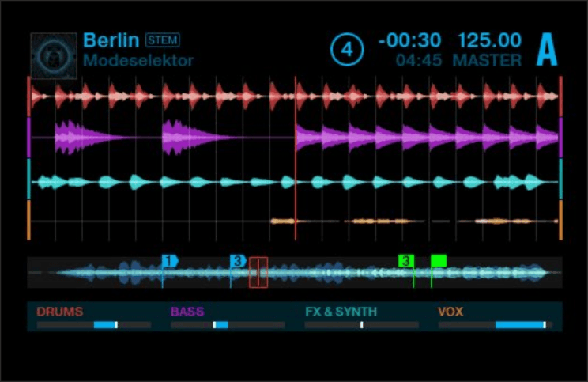Click the Berlin album artwork thumbnail
Screen dimensions: 588x382
point(54,55)
